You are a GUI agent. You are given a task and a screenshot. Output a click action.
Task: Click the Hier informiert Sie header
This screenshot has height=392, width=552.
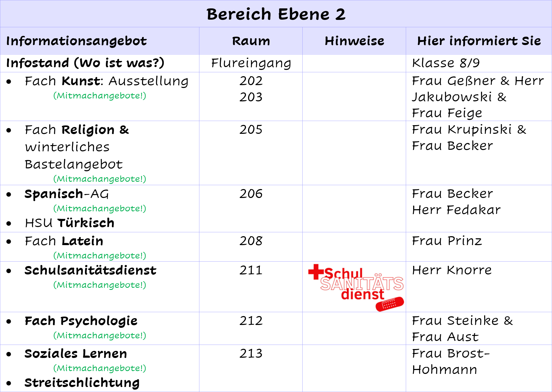coord(479,41)
